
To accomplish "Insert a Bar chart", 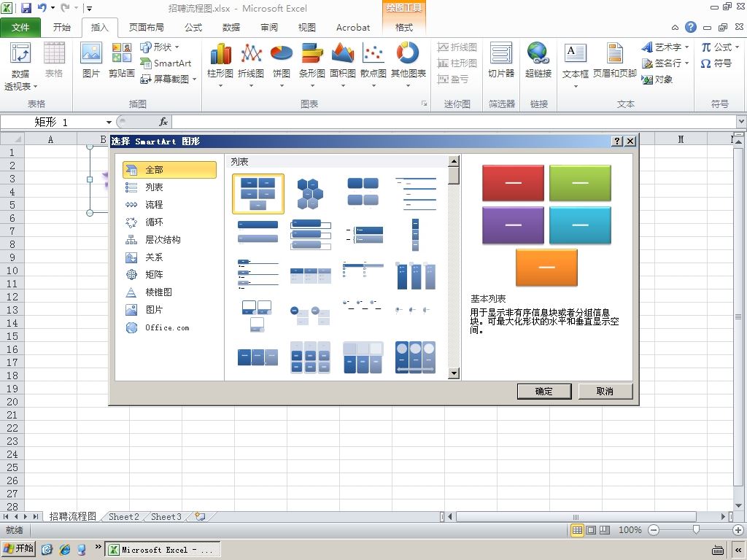I will [x=312, y=64].
